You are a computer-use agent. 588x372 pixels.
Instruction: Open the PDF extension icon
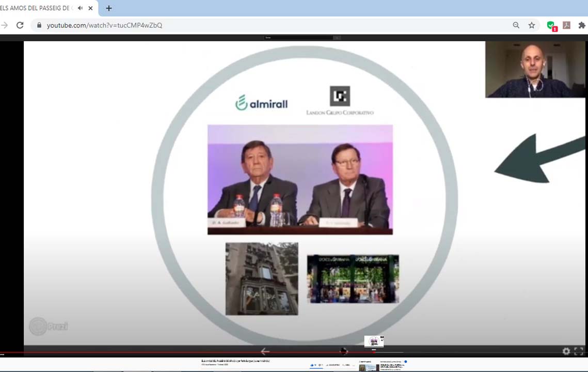click(566, 25)
